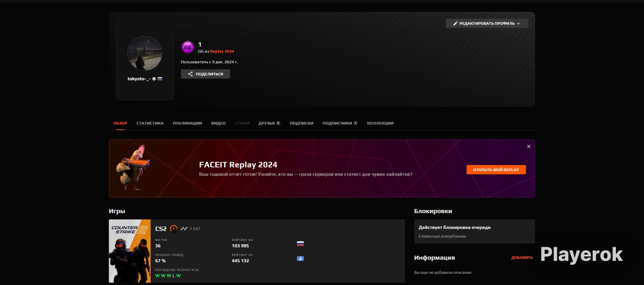Click the EU rating 445 132
Screen dimensions: 644x285
(x=240, y=261)
